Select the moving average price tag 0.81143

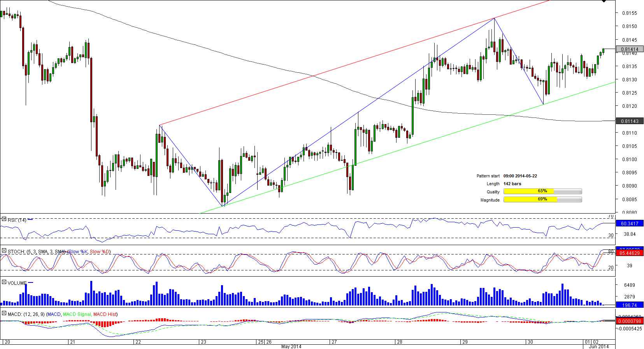[630, 121]
